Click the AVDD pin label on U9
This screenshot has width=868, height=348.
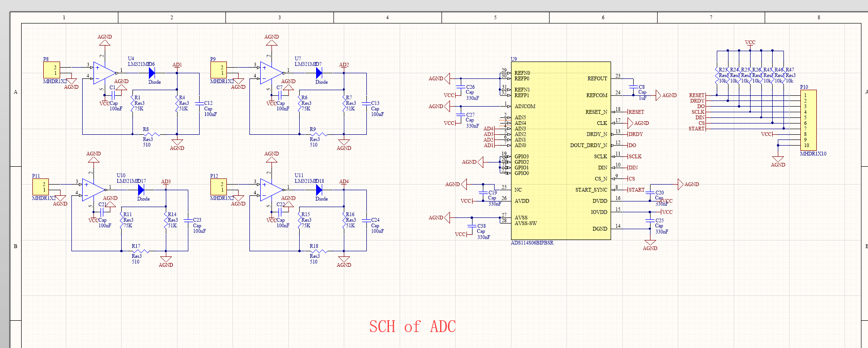[522, 201]
